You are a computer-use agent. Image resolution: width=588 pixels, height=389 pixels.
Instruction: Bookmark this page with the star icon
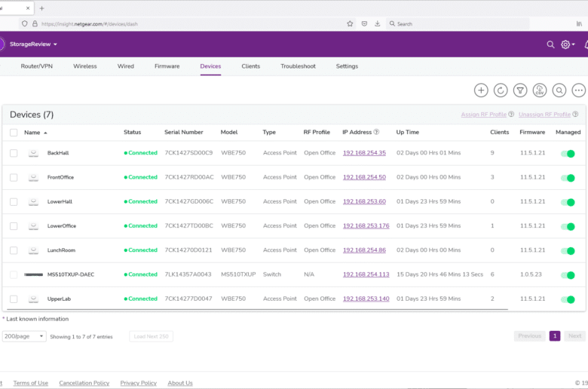point(350,23)
